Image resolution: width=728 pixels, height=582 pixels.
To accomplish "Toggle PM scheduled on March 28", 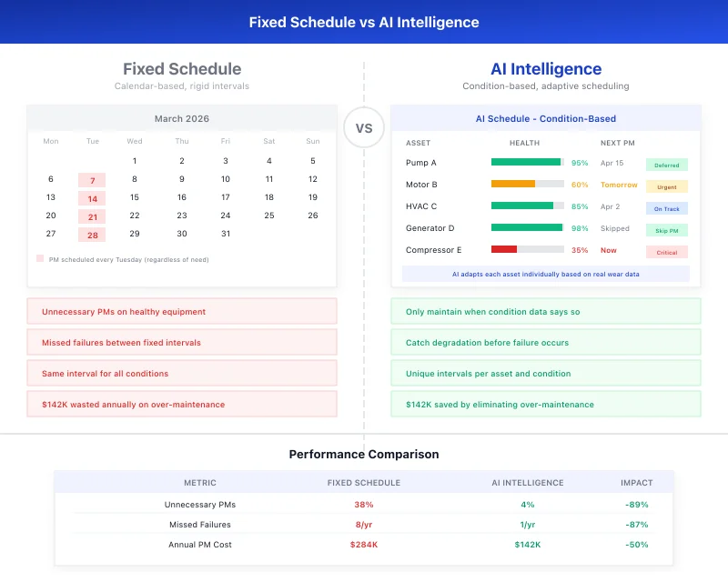I will (x=91, y=235).
